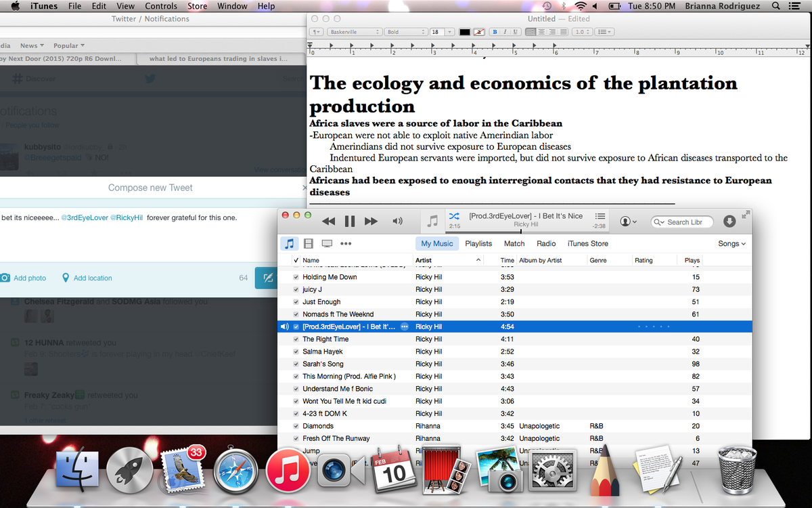Open Finder from the Dock
Viewport: 812px width, 508px height.
(76, 471)
